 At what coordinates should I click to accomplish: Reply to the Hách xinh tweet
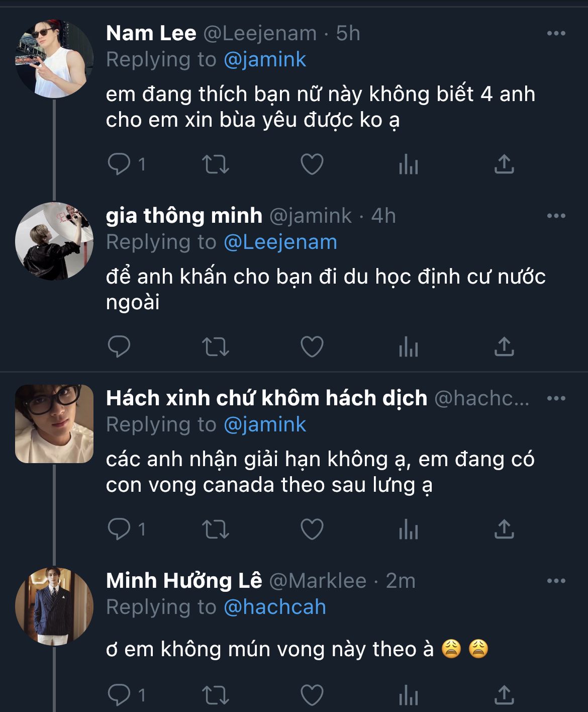tap(120, 529)
